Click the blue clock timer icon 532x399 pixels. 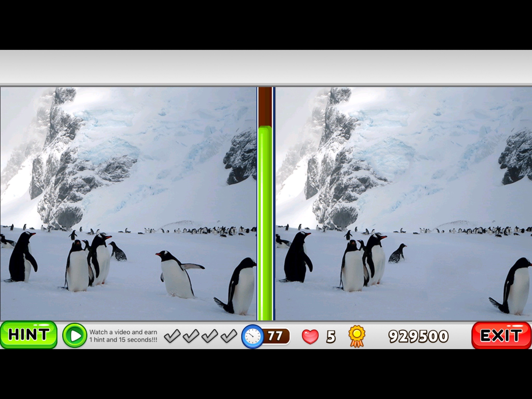(x=252, y=336)
